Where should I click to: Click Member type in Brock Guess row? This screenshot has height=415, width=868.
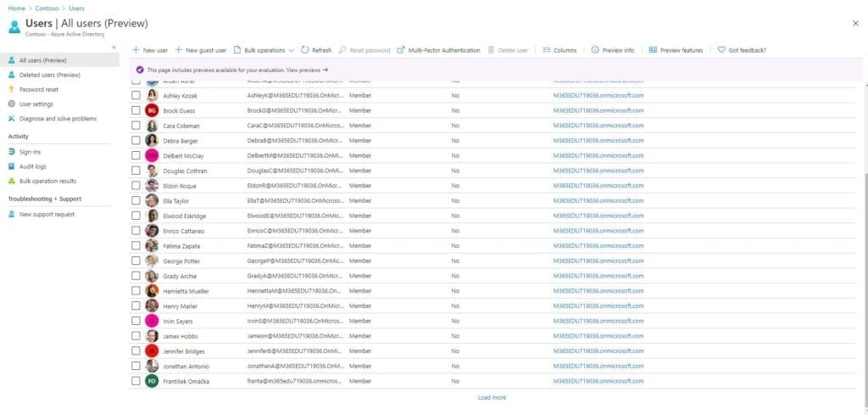359,110
